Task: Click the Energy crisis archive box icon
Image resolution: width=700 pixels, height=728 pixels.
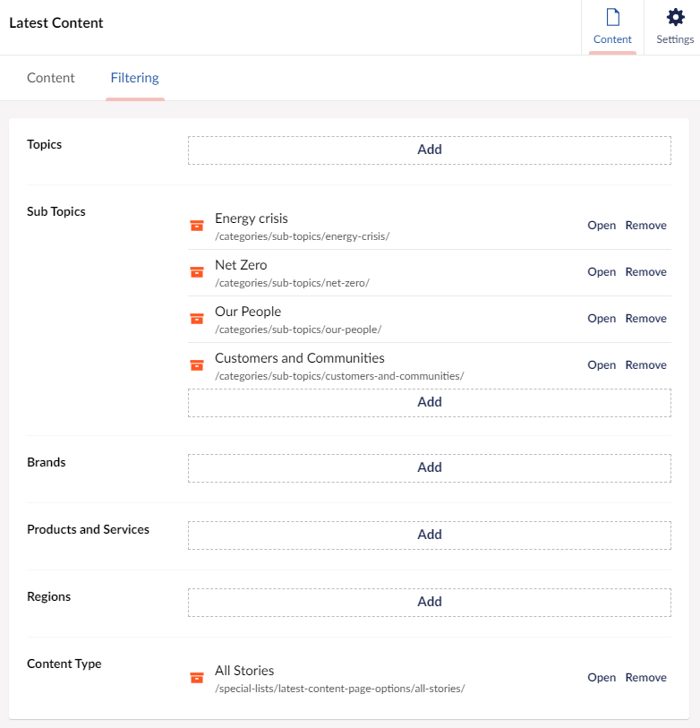Action: coord(197,226)
